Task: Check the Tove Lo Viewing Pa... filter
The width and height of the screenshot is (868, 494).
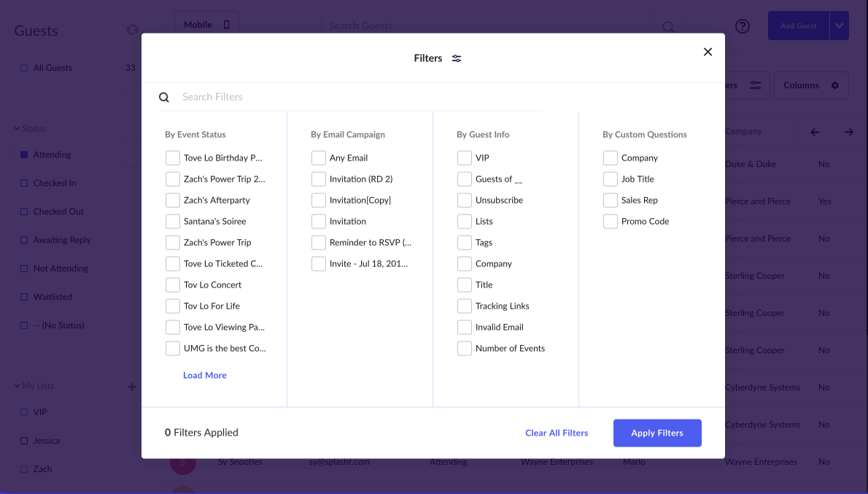Action: point(173,328)
